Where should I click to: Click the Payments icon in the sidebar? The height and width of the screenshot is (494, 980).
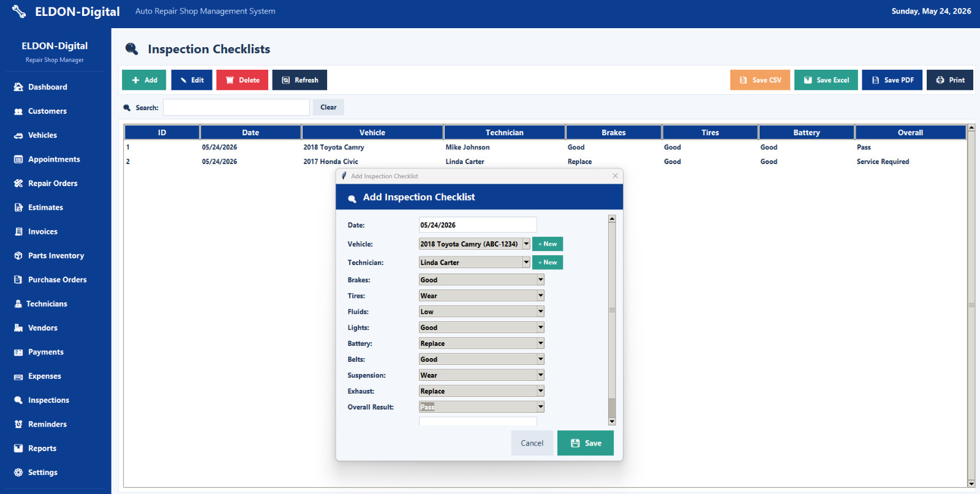(x=18, y=352)
